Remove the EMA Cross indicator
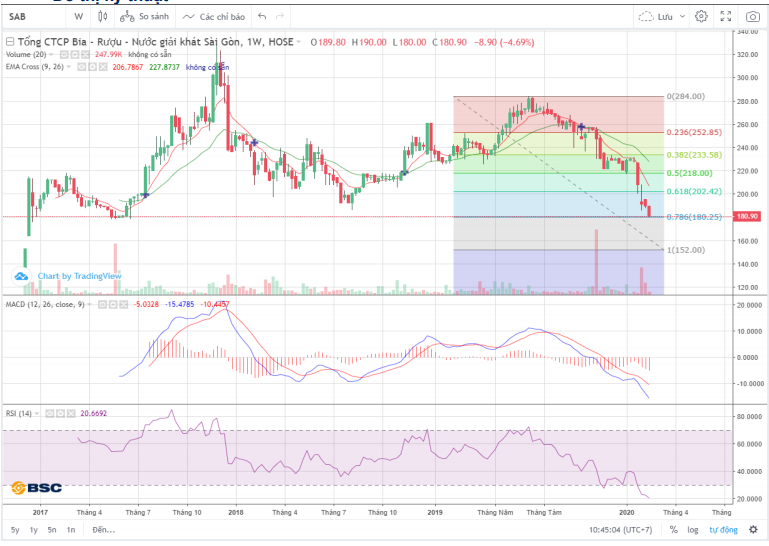The width and height of the screenshot is (769, 546). [103, 67]
